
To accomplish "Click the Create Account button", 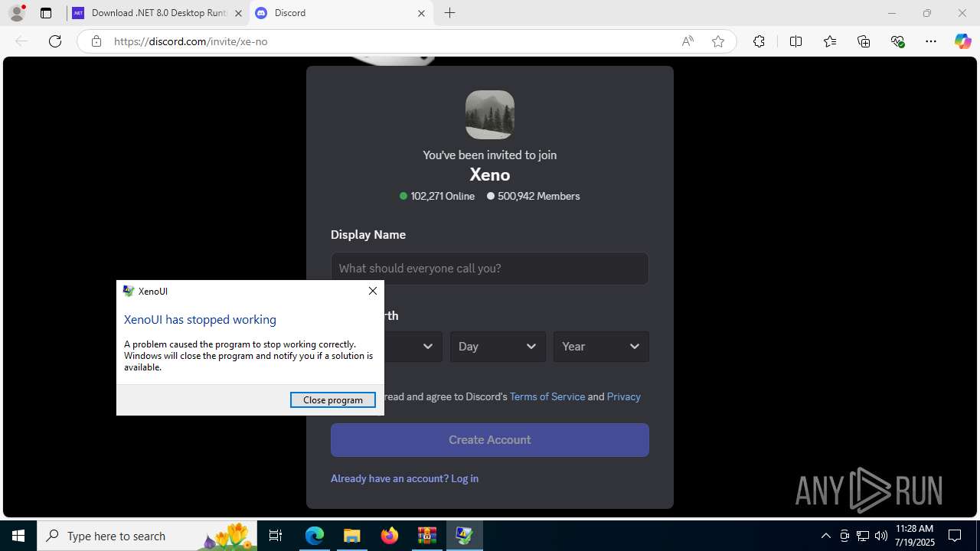I will [490, 440].
